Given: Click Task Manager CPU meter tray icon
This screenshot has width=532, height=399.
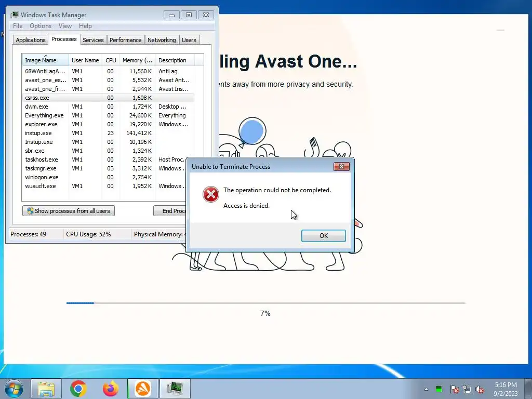Looking at the screenshot, I should (439, 389).
